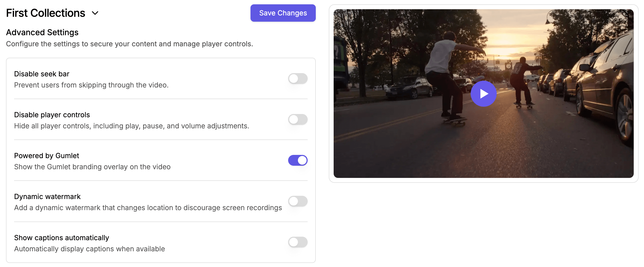Click the Disable seek bar label
Viewport: 644px width, 267px height.
[x=42, y=74]
